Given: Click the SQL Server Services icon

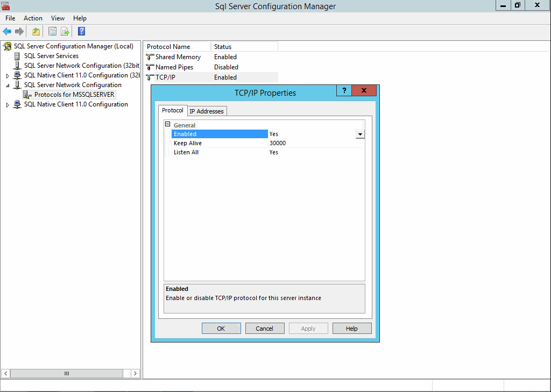Looking at the screenshot, I should pos(17,56).
